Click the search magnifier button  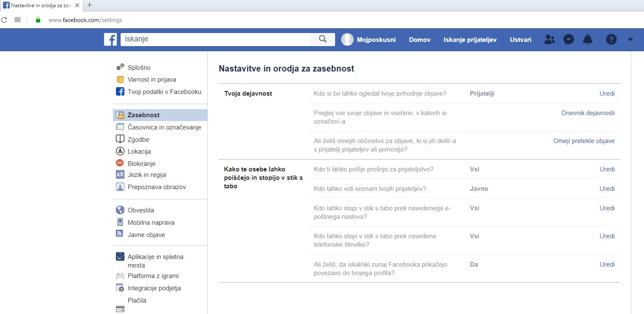click(x=322, y=39)
